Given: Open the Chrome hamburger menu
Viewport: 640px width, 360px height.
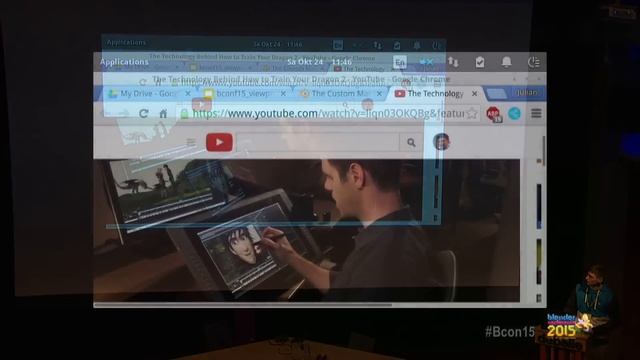Looking at the screenshot, I should 536,113.
